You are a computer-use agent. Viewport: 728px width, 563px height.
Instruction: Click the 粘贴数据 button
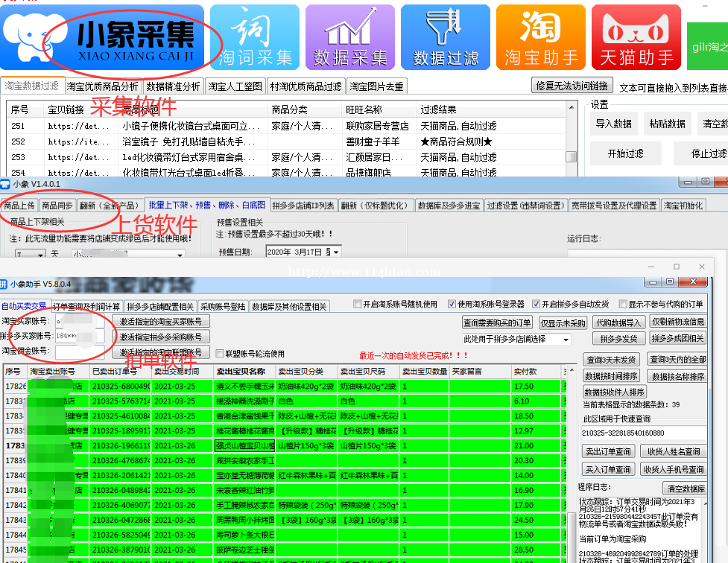[x=667, y=124]
